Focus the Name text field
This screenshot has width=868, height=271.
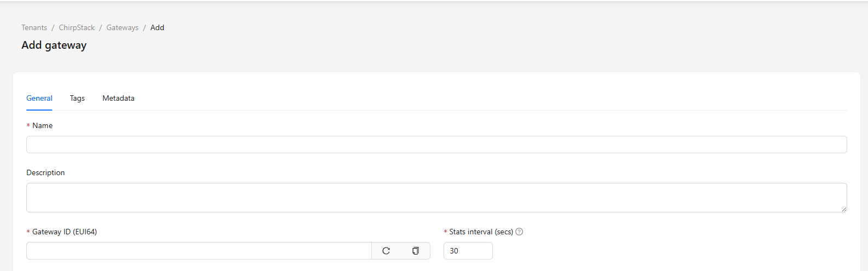436,145
